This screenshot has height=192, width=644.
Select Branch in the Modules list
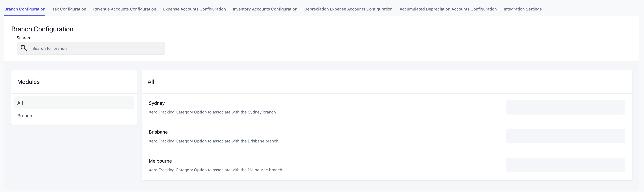[25, 116]
